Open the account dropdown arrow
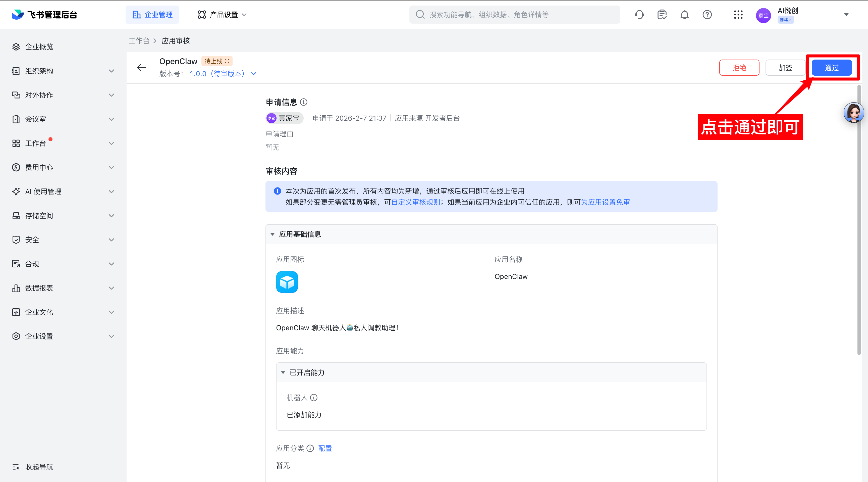 [x=846, y=15]
